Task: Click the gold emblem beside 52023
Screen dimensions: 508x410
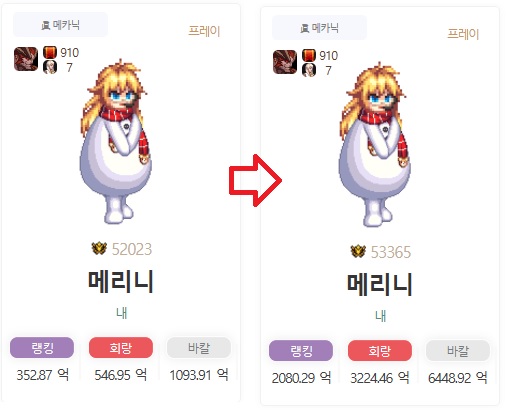Action: pos(99,249)
